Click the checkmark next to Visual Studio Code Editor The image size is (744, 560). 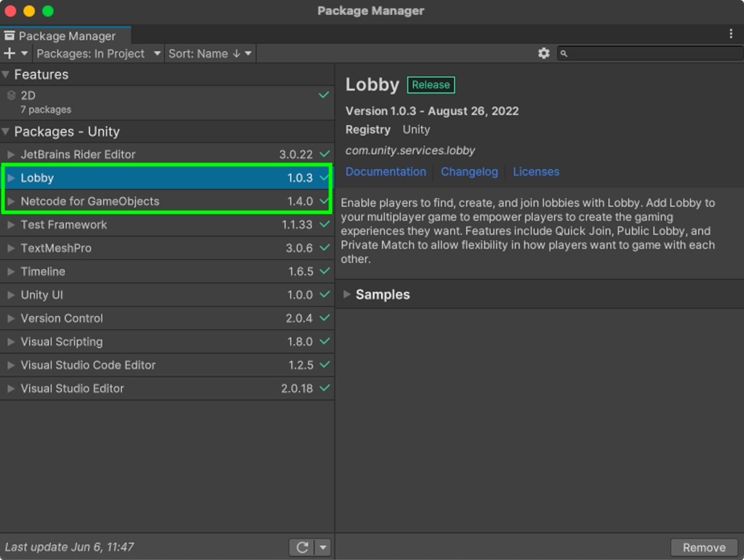coord(324,365)
